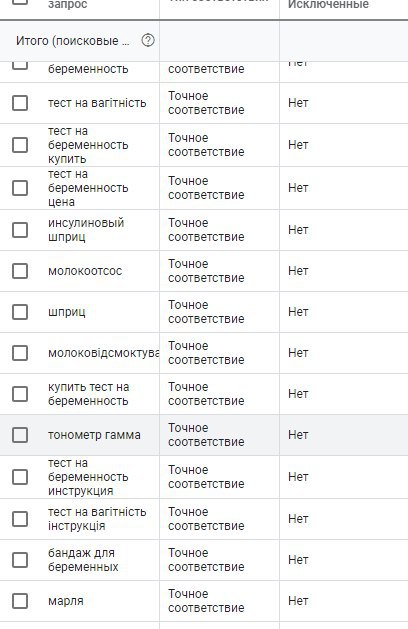Tick the checkbox for тест на вагітність
This screenshot has width=408, height=629.
click(x=20, y=103)
